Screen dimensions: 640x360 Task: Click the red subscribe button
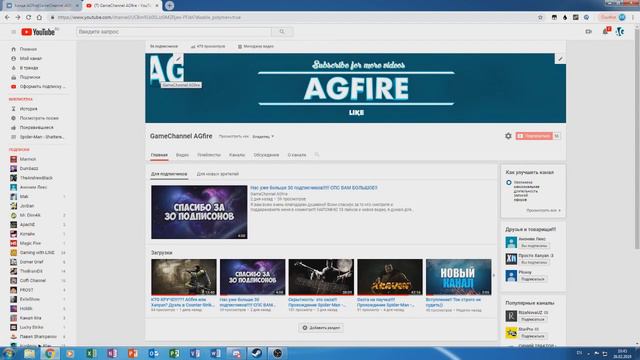534,136
